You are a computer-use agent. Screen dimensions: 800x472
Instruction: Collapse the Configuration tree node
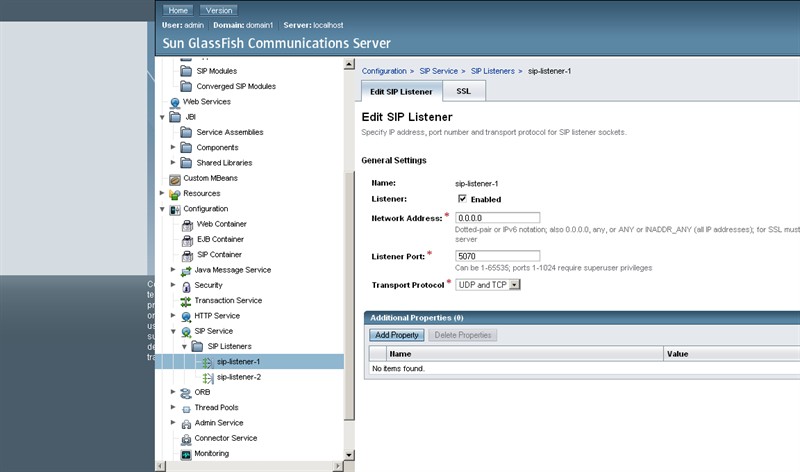tap(162, 209)
